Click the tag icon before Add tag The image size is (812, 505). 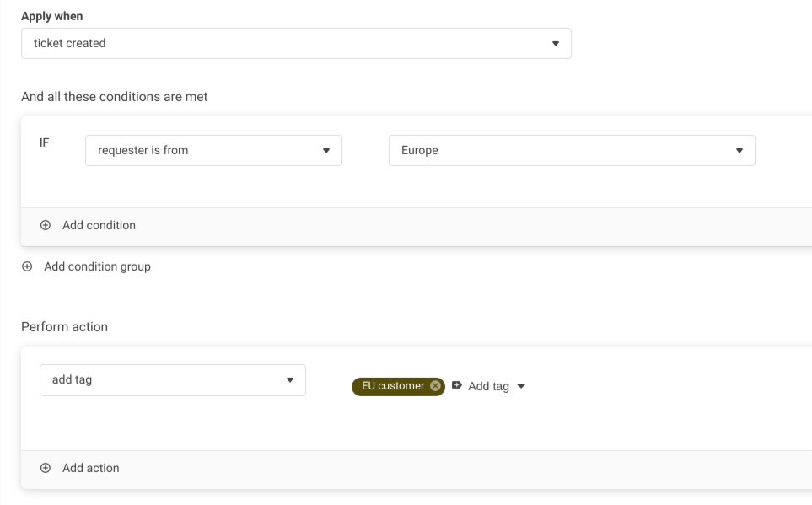tap(457, 385)
